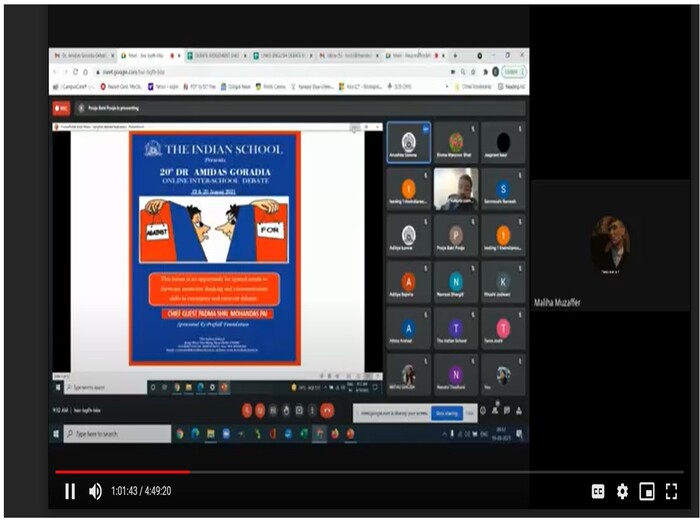This screenshot has width=700, height=525.
Task: Open the YouTube settings gear menu
Action: tap(622, 492)
